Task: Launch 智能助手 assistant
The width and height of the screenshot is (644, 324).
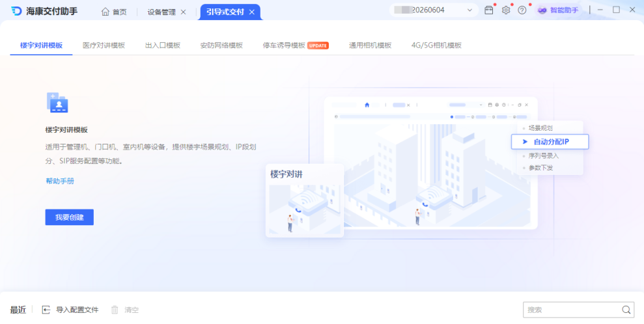Action: click(558, 10)
